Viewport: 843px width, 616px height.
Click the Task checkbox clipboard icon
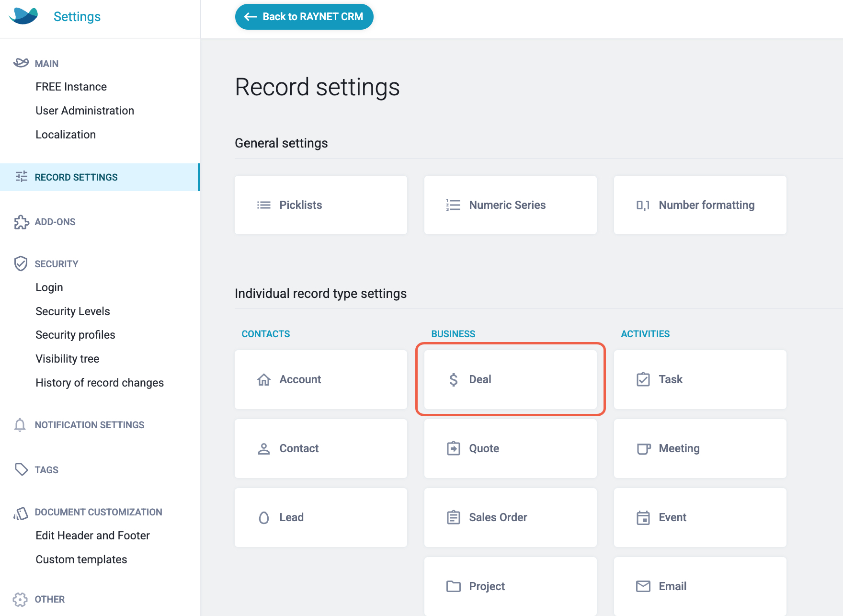tap(643, 379)
